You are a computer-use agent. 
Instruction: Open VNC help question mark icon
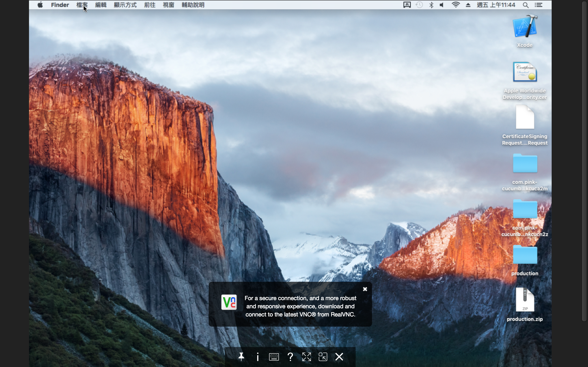pos(290,357)
